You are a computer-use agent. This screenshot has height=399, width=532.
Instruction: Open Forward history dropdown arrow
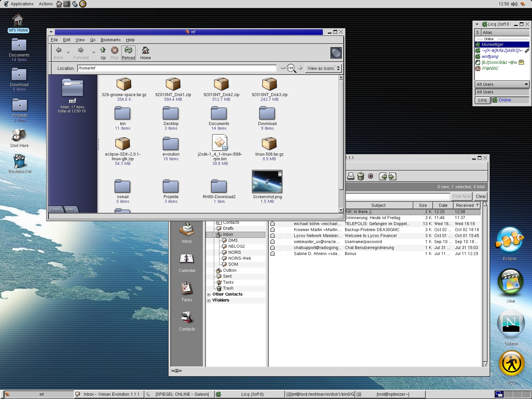[94, 53]
